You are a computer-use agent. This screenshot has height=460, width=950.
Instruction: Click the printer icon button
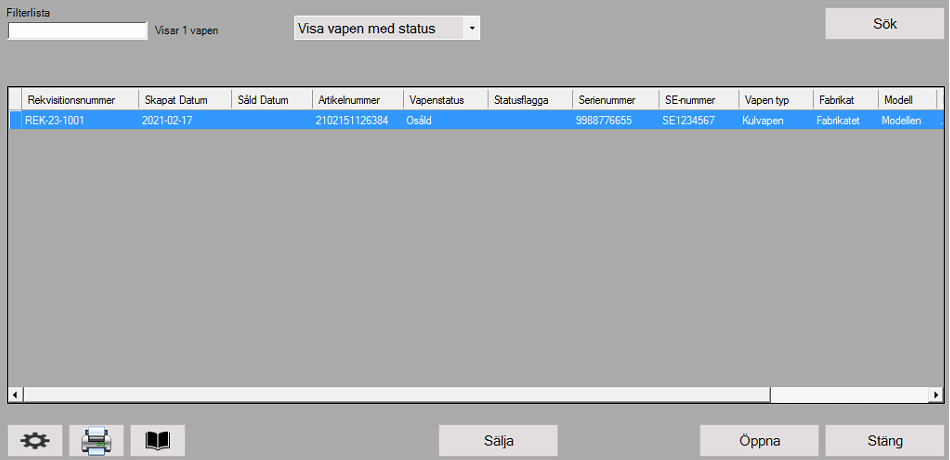click(96, 440)
